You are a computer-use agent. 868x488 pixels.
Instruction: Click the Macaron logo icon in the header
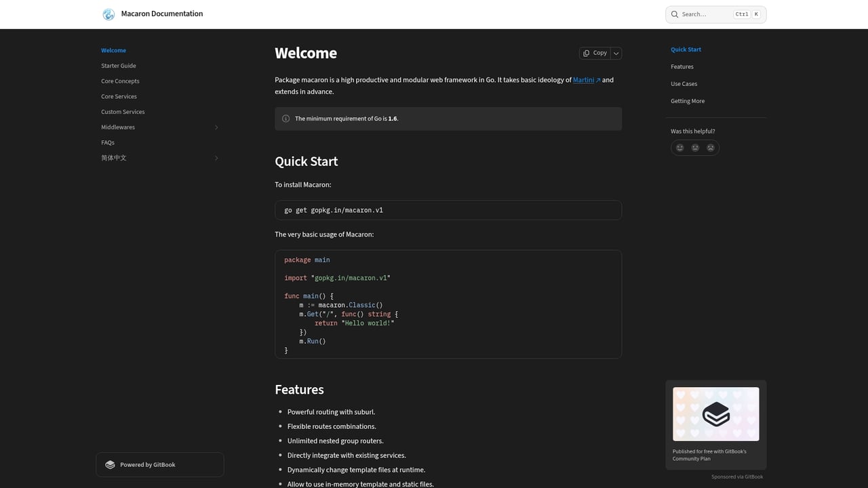[x=108, y=14]
